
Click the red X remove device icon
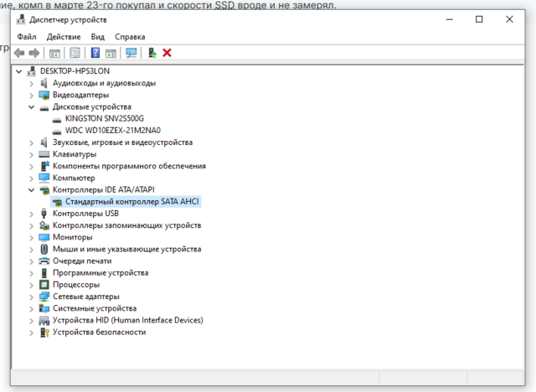(167, 53)
